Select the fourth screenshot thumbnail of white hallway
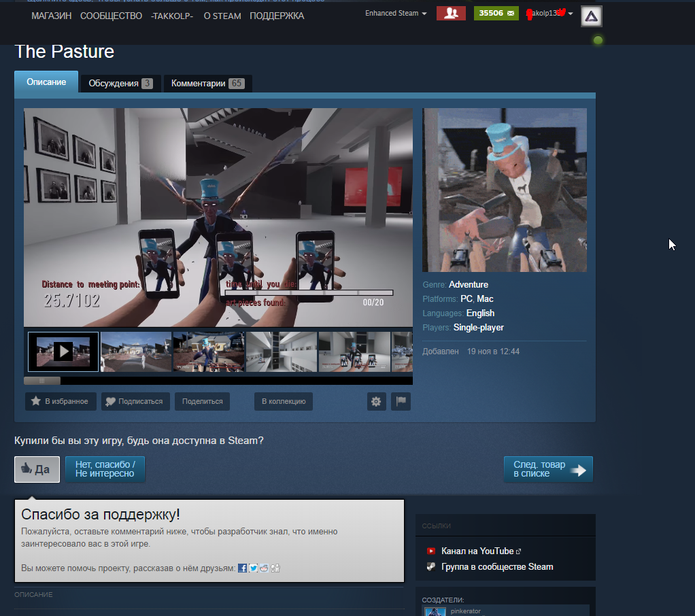 pyautogui.click(x=282, y=352)
